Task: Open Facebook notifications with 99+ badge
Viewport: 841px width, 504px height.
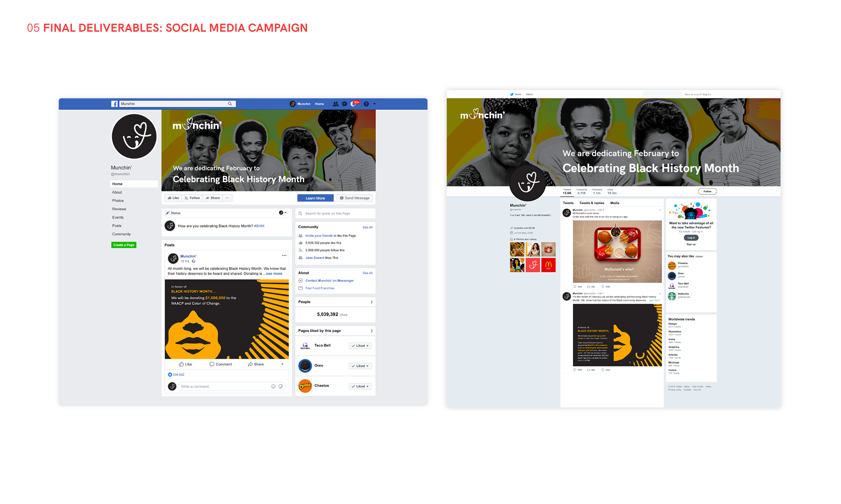Action: click(x=354, y=103)
